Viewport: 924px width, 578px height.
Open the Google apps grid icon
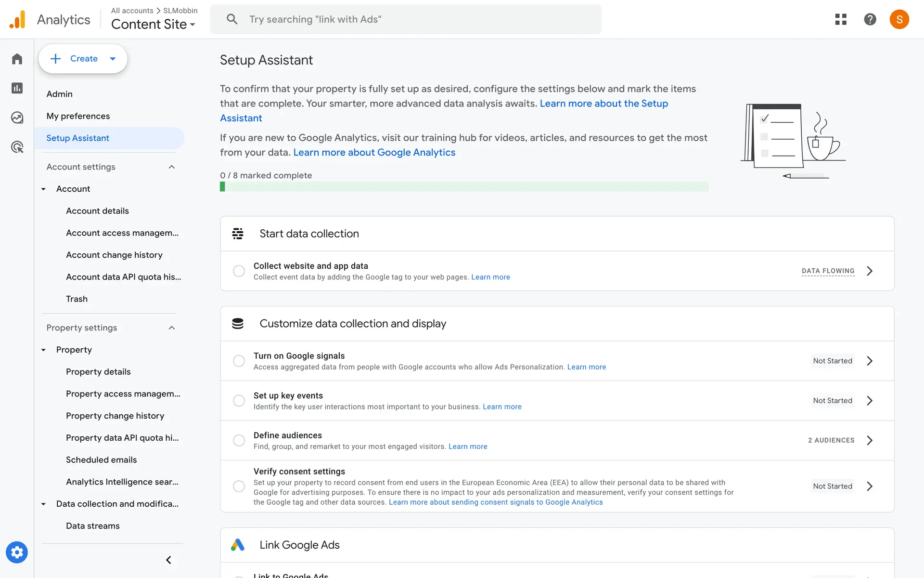click(841, 19)
